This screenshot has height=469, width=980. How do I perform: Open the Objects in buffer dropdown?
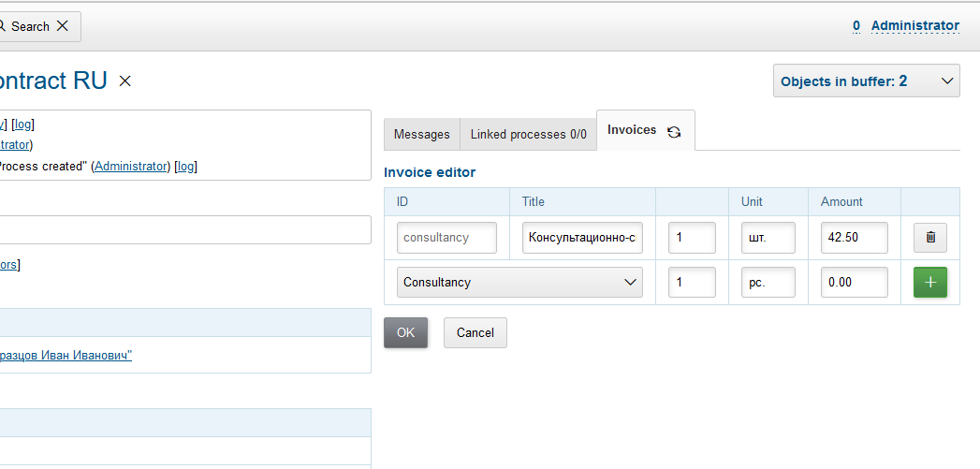point(867,81)
